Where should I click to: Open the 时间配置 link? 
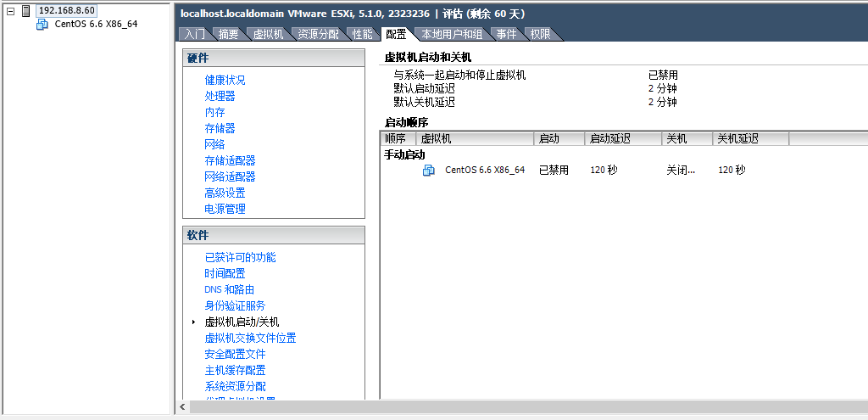225,274
